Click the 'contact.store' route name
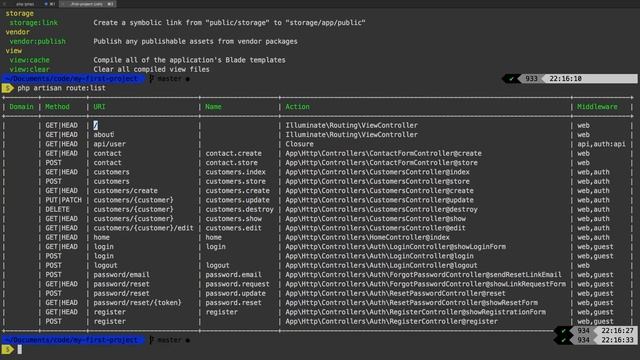Image resolution: width=640 pixels, height=360 pixels. [231, 163]
